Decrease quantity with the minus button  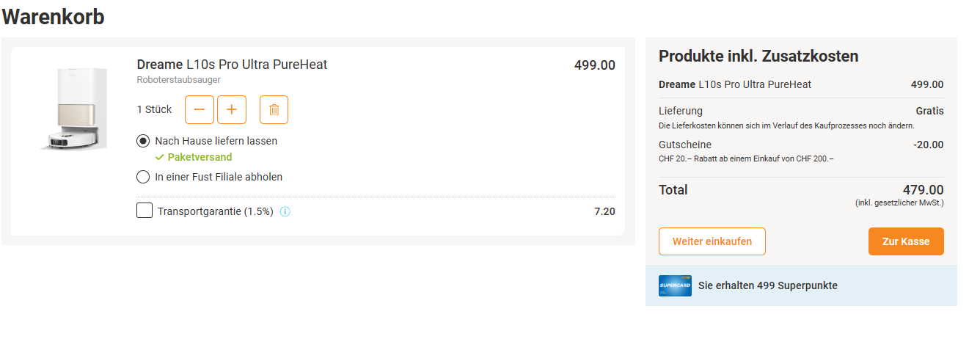200,109
